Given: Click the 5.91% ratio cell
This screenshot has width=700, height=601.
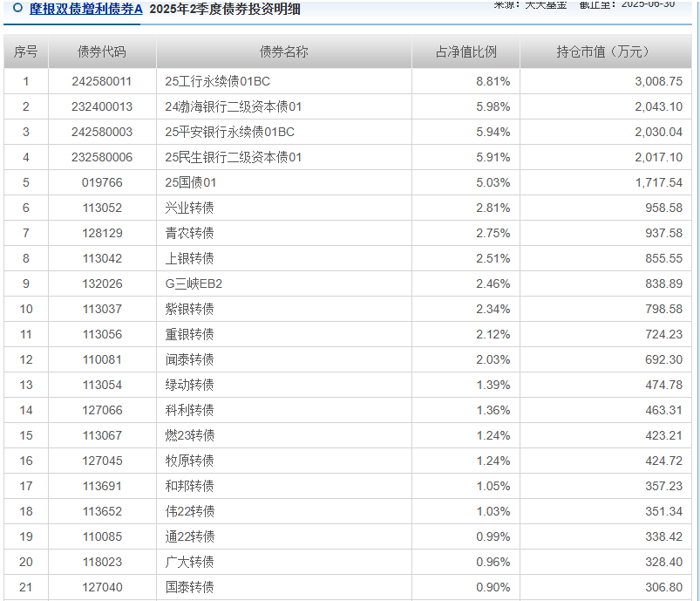Looking at the screenshot, I should 493,157.
